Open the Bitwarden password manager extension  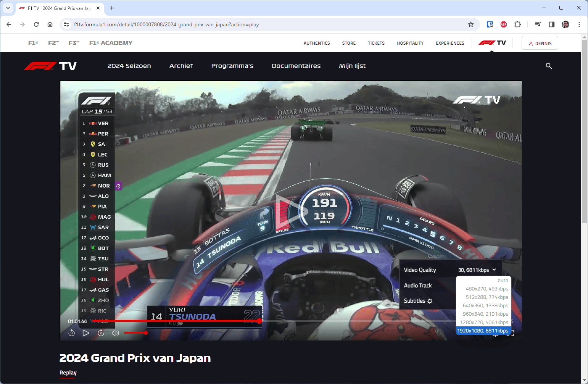(x=490, y=24)
